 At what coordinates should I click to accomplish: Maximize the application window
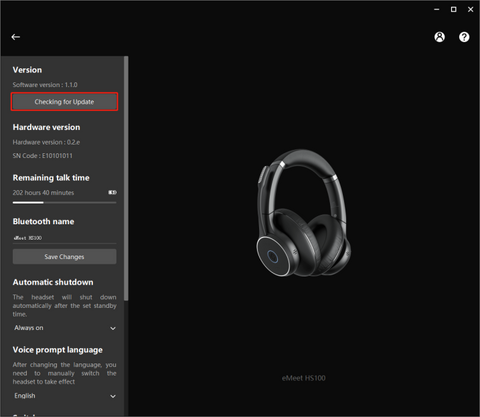point(454,10)
